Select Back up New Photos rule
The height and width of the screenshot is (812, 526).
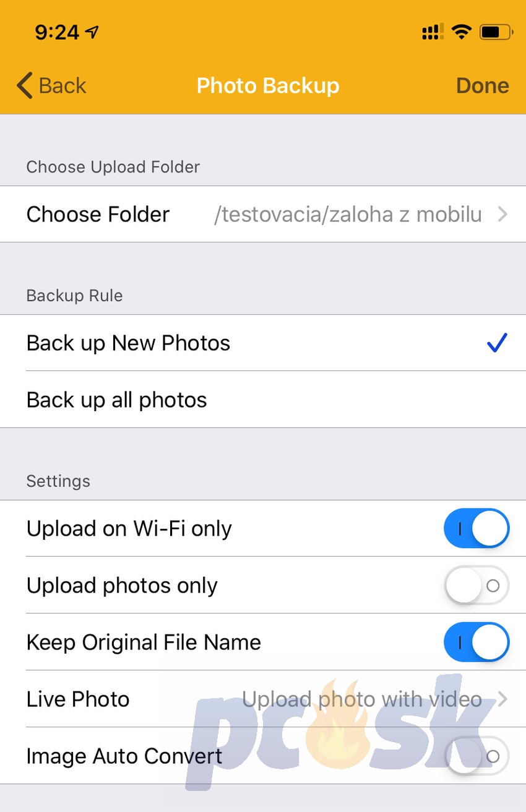(x=263, y=343)
